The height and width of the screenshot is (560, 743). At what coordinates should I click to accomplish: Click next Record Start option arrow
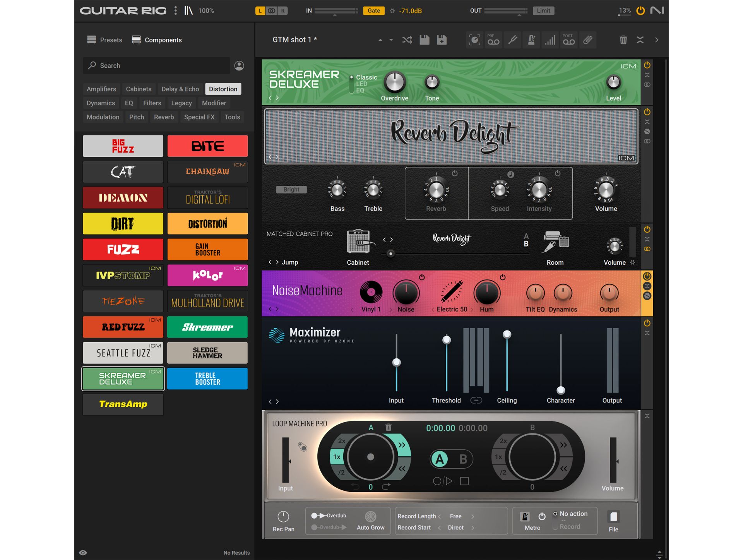click(x=473, y=527)
